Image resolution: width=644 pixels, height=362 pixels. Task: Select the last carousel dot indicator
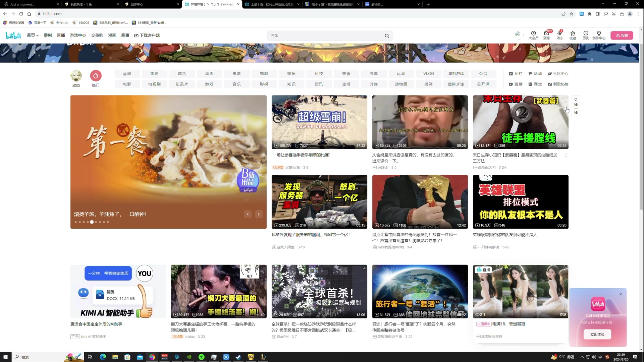[108, 222]
